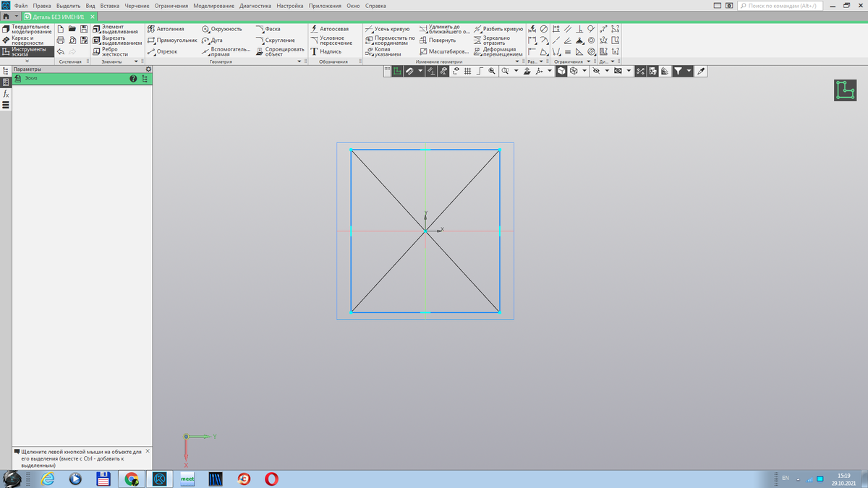868x488 pixels.
Task: Open the toolset list chevron below Инструменты эскиза
Action: [27, 61]
